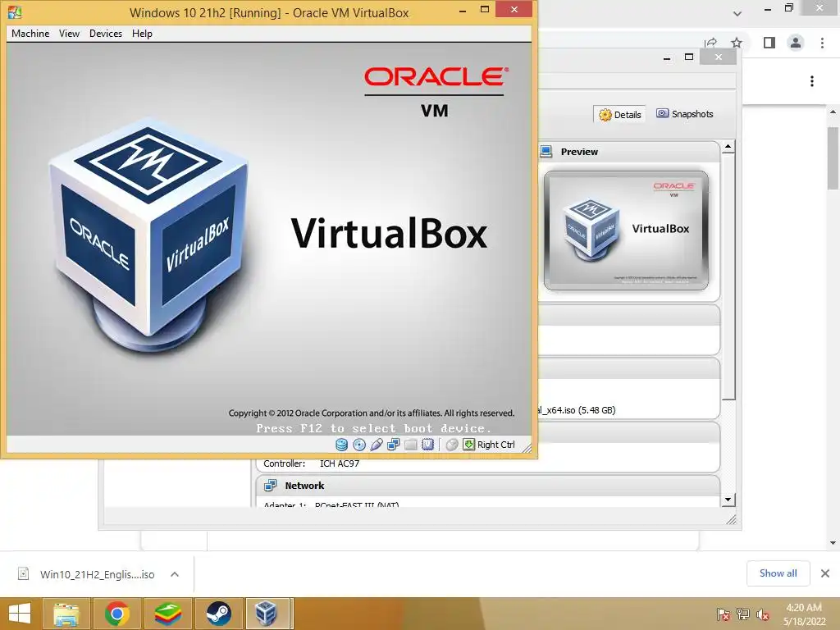Click the VM preview thumbnail
Image resolution: width=840 pixels, height=630 pixels.
click(x=626, y=231)
